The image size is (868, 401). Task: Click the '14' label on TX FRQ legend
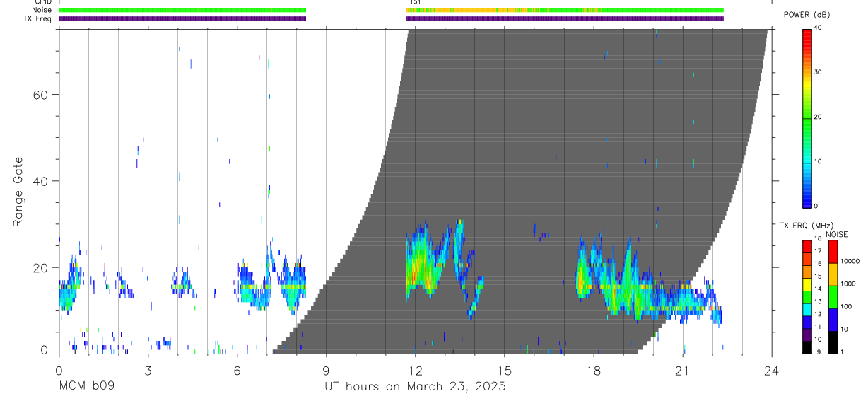coord(818,289)
